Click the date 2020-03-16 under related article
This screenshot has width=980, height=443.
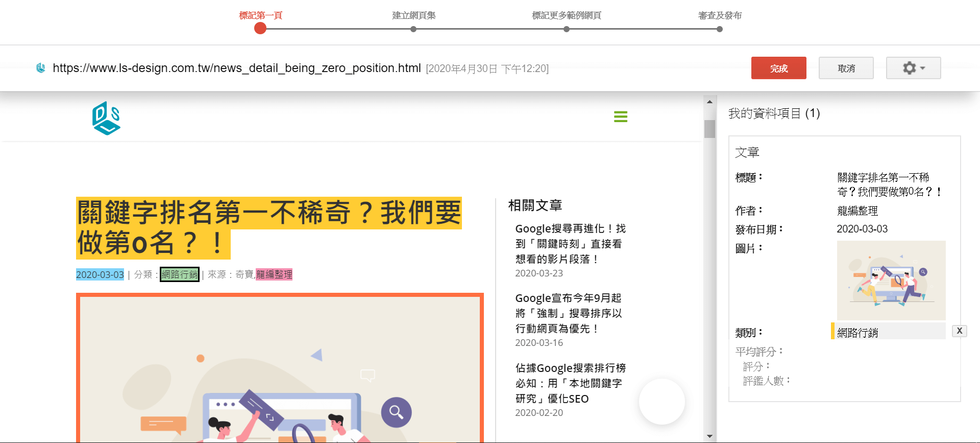click(x=539, y=343)
